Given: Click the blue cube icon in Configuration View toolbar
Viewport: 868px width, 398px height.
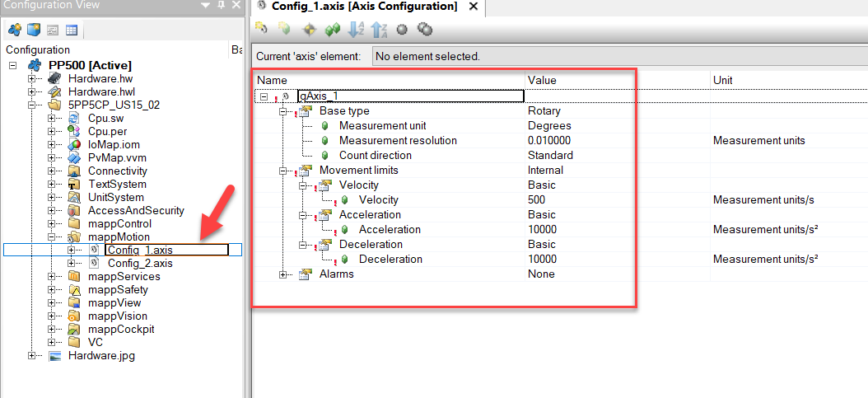Looking at the screenshot, I should (x=34, y=29).
